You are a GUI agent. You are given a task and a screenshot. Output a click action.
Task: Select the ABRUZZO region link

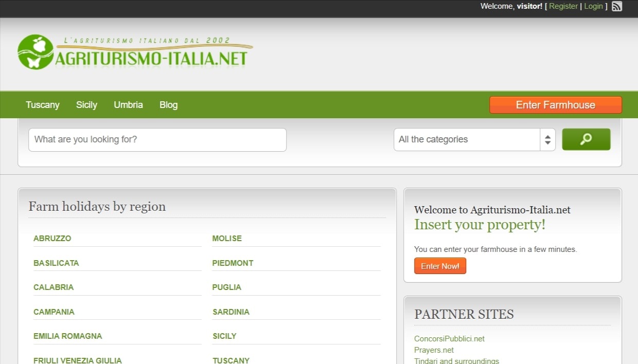click(x=52, y=239)
